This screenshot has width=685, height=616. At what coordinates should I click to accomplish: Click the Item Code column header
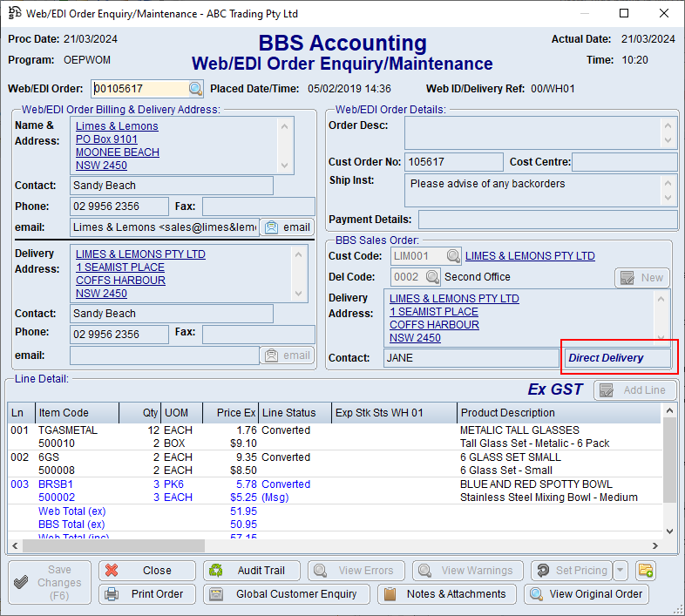(x=64, y=413)
